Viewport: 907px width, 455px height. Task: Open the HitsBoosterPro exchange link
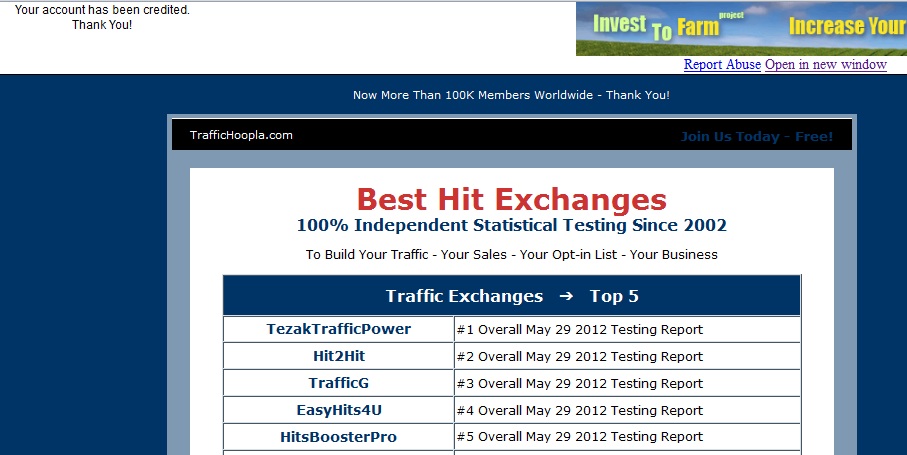(338, 437)
